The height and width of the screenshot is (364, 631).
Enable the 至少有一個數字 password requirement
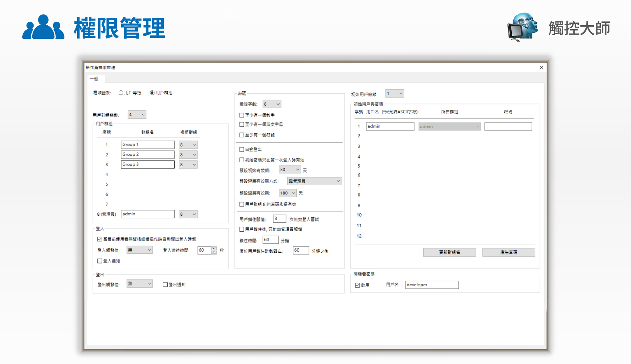click(242, 115)
